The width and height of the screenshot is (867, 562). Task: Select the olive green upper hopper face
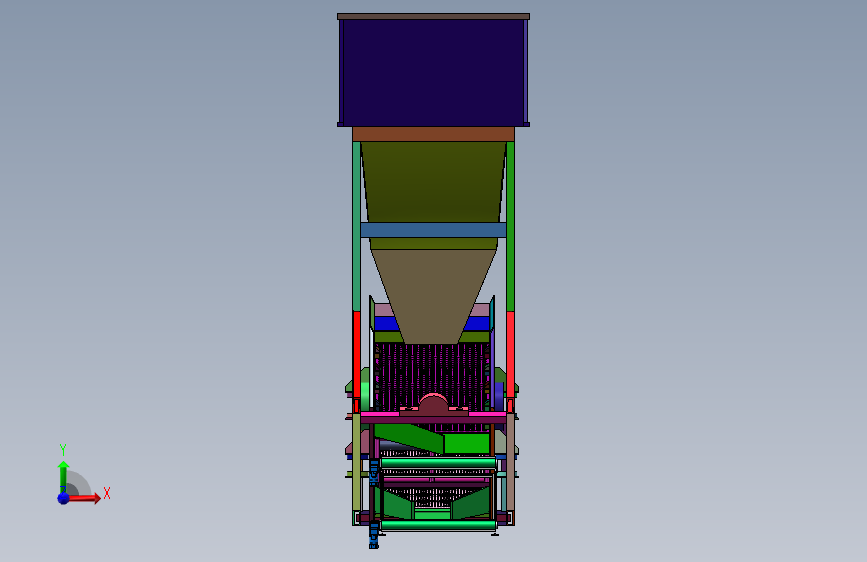pyautogui.click(x=434, y=181)
